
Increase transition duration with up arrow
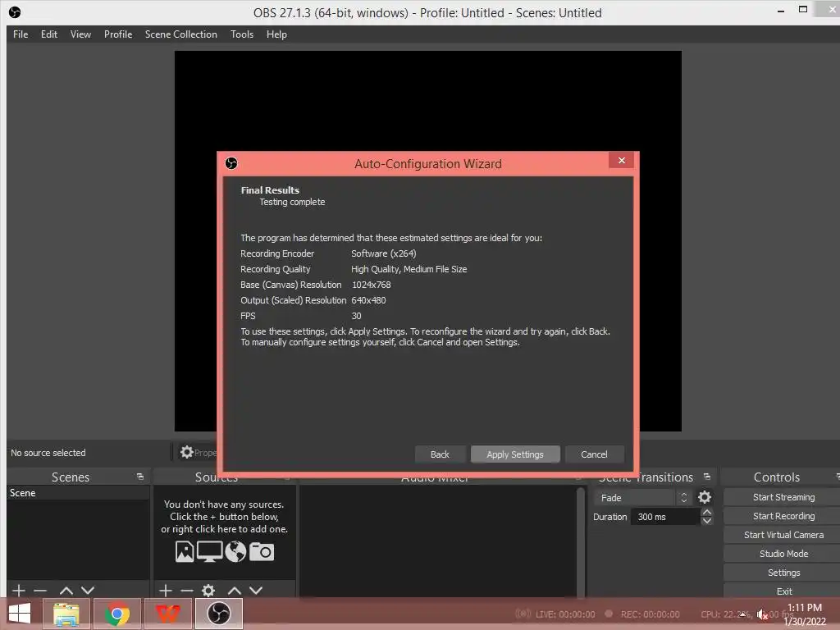click(707, 512)
